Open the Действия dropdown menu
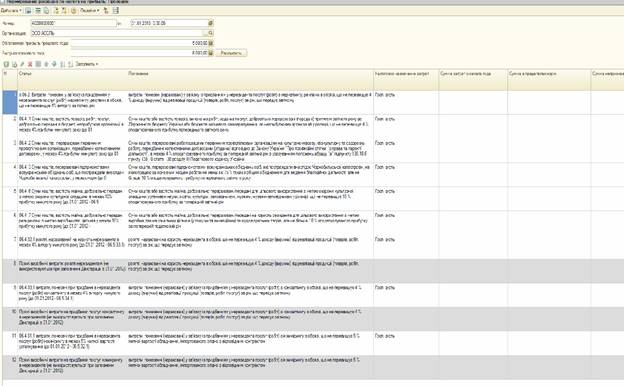 [11, 11]
